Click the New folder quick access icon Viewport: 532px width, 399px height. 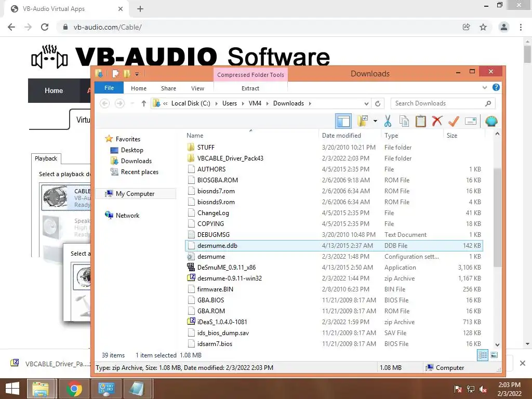pos(127,74)
